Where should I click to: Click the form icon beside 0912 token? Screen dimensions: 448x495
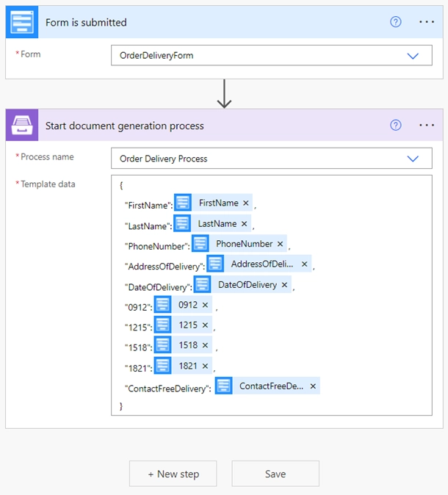coord(162,305)
